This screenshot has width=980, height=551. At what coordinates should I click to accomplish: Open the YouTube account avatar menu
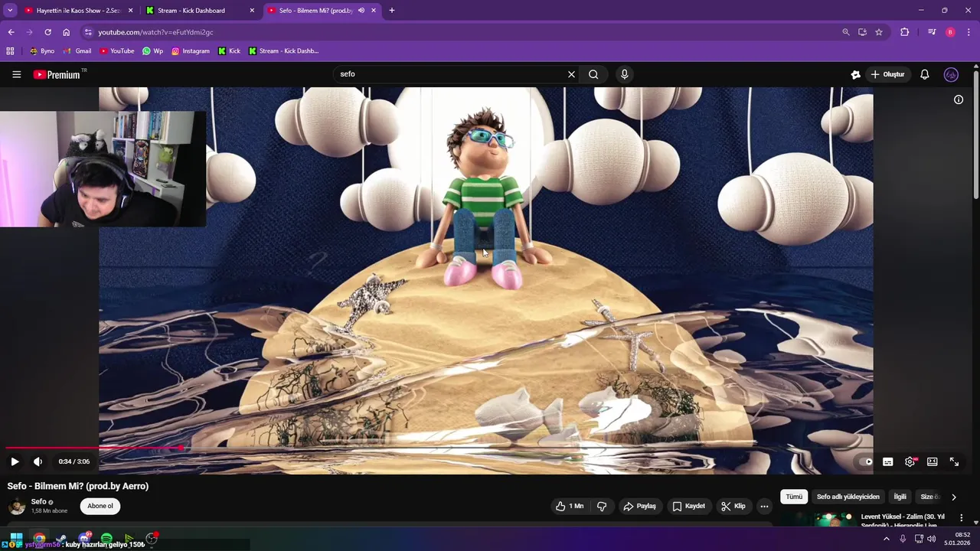[x=951, y=74]
